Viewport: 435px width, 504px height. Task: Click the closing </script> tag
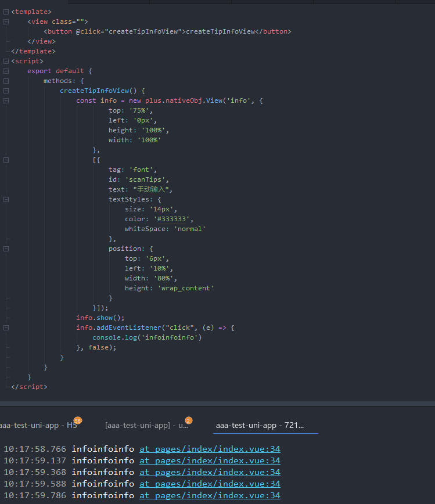29,387
